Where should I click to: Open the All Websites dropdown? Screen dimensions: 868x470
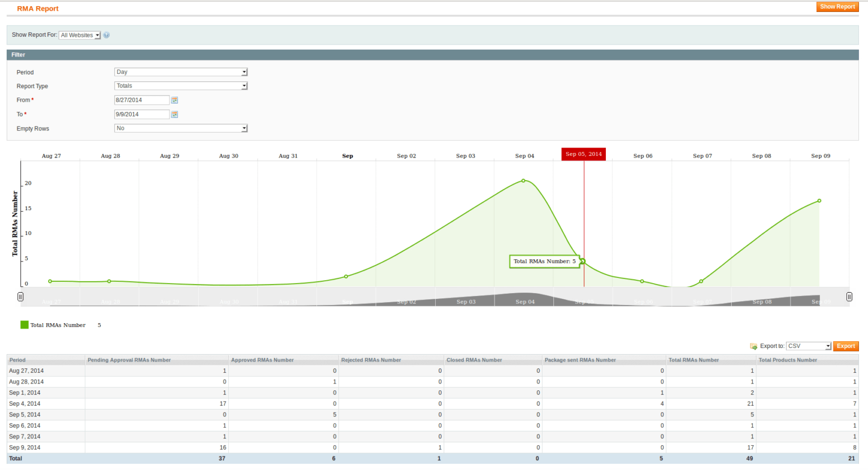tap(79, 35)
